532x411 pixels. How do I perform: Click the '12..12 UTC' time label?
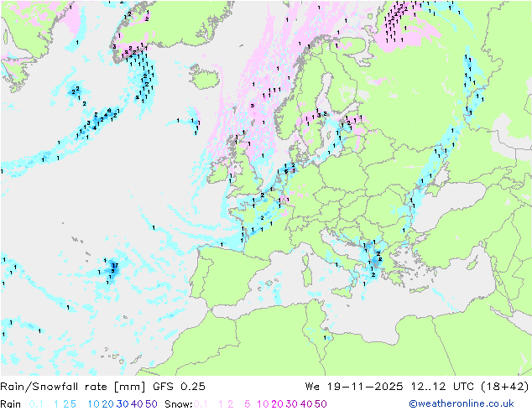443,387
